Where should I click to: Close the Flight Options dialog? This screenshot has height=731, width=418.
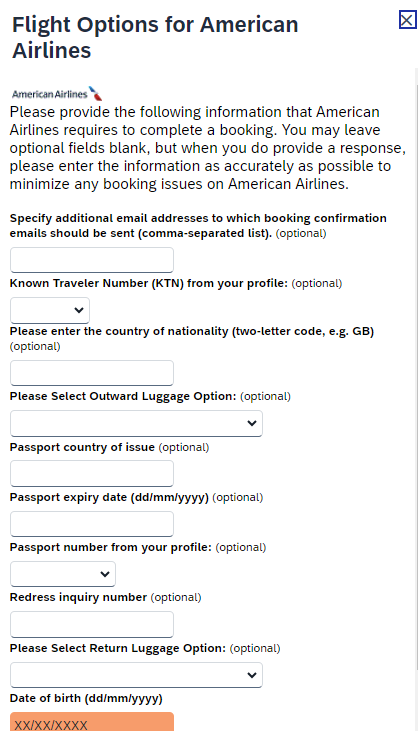[x=407, y=20]
